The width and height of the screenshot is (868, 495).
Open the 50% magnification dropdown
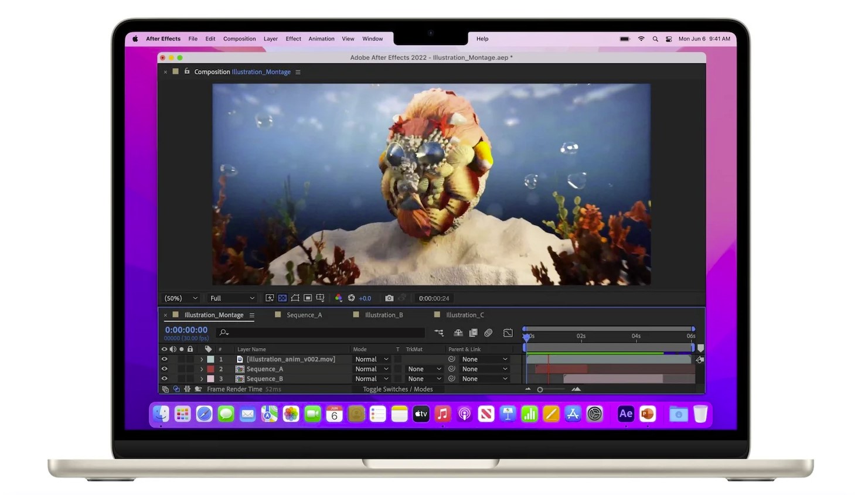point(181,298)
